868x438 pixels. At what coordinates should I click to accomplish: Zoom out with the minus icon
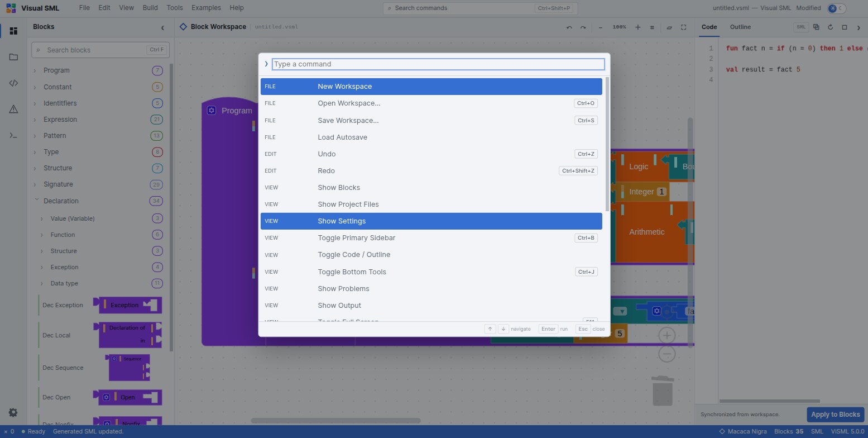point(601,27)
